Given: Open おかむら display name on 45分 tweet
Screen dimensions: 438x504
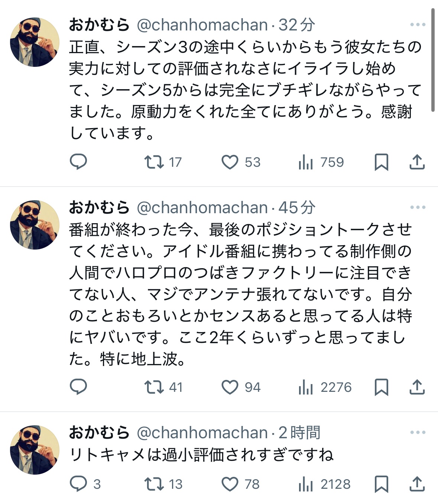Looking at the screenshot, I should [x=99, y=207].
